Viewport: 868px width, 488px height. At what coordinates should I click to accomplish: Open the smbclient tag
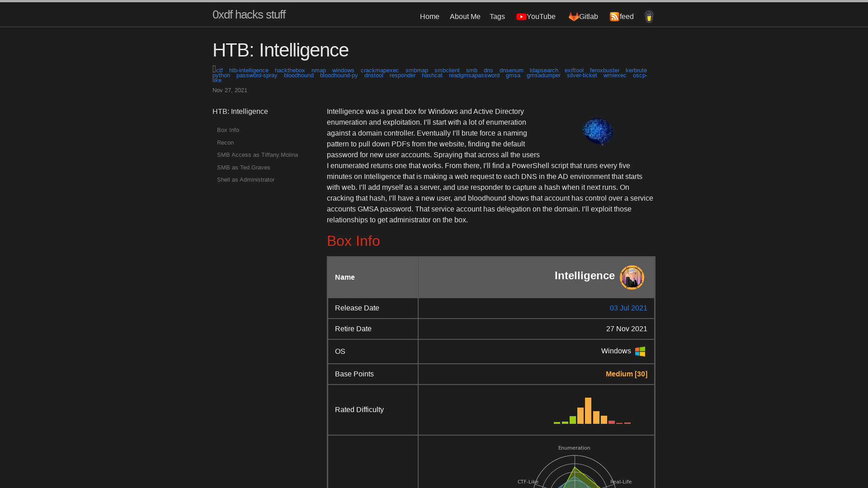pos(447,70)
